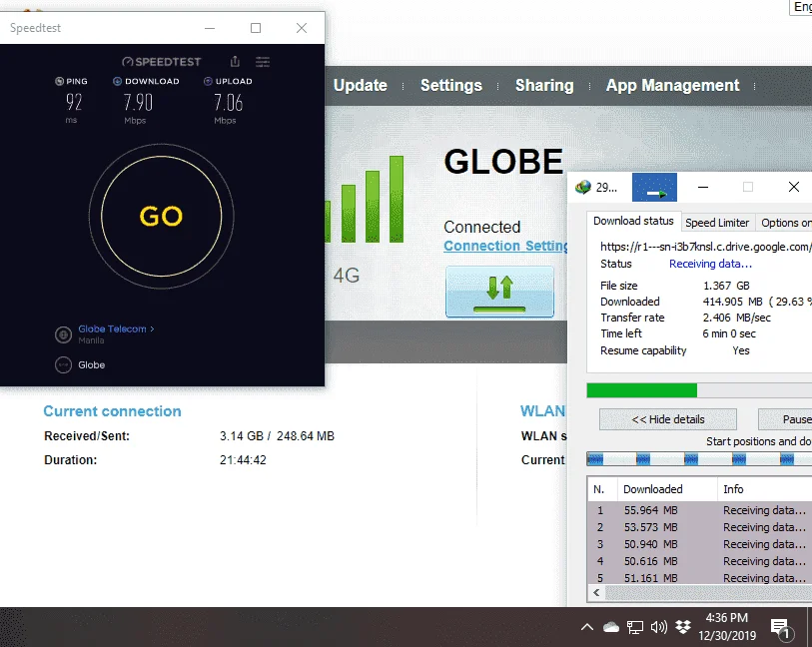812x647 pixels.
Task: Select connection row with 50.940 MB
Action: coord(700,544)
